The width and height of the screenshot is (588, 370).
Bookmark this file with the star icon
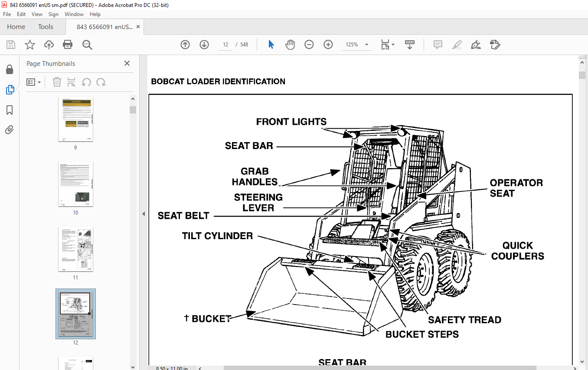(29, 45)
